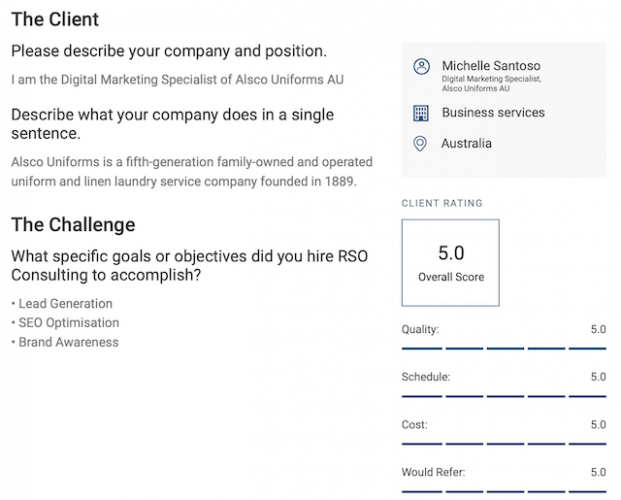Click the Cost rating bar

(x=504, y=444)
